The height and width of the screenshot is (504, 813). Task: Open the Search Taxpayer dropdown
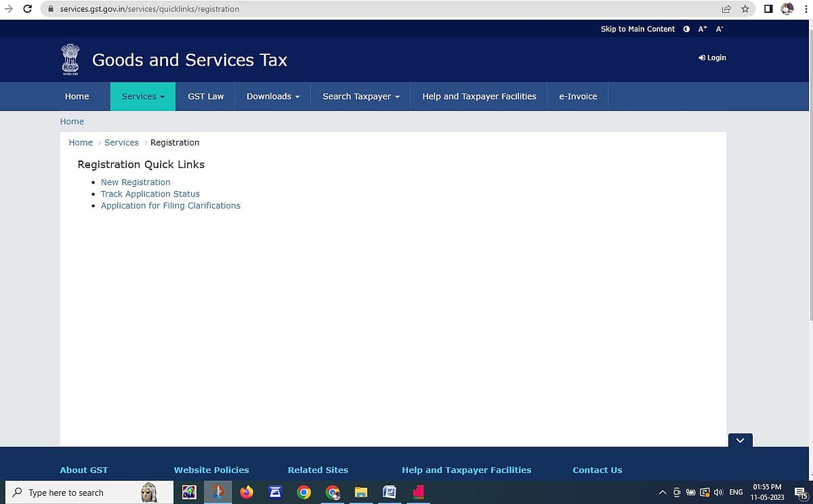pos(361,96)
